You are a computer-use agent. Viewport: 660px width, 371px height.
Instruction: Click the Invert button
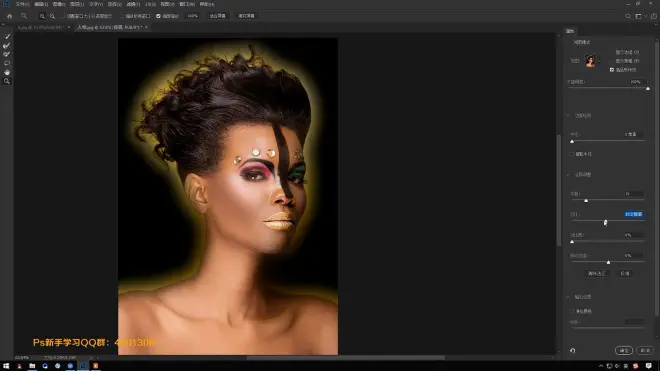pos(625,274)
